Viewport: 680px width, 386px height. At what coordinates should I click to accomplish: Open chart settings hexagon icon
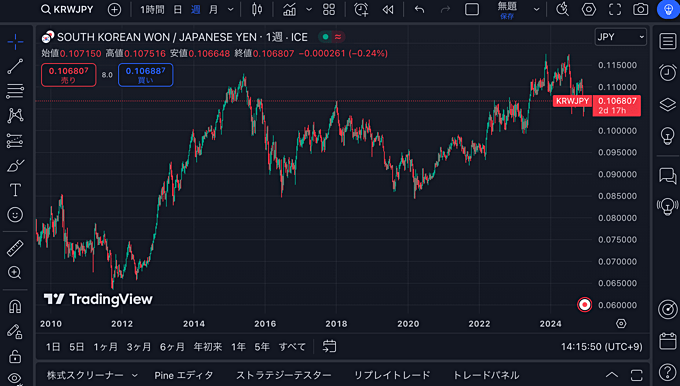click(x=588, y=9)
